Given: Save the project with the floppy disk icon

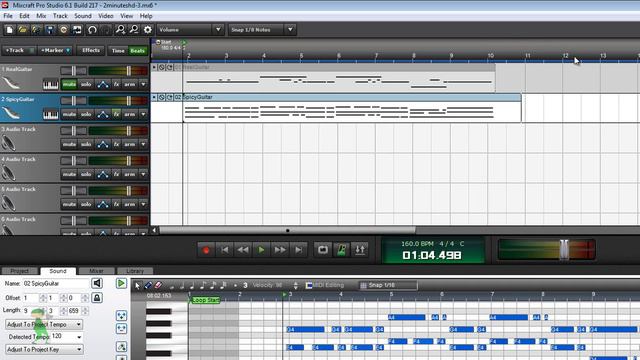Looking at the screenshot, I should coord(50,30).
